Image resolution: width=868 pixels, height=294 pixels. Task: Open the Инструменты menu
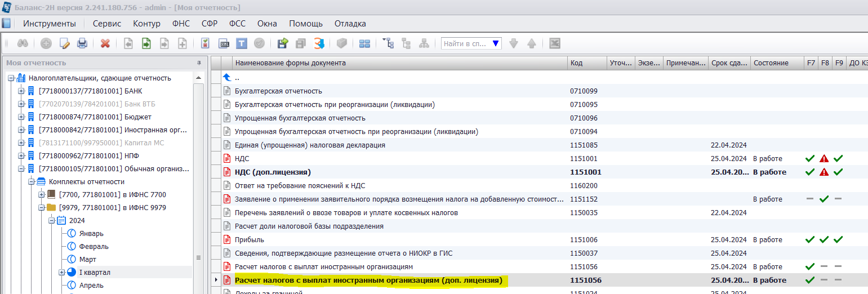50,23
